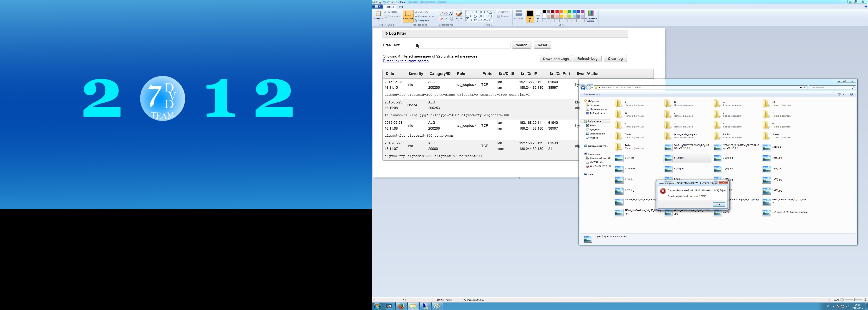Choose the Fill with color bucket tool
The image size is (868, 310).
446,14
